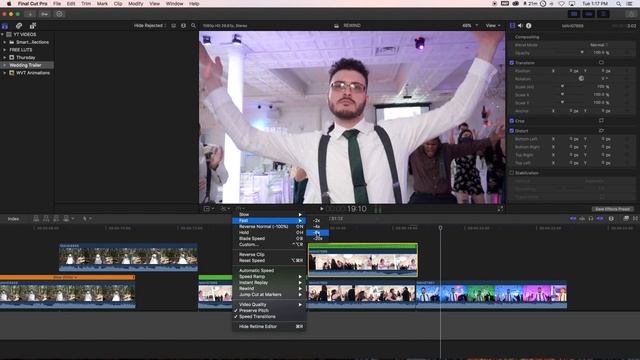The width and height of the screenshot is (640, 360).
Task: Click Insert clip edit icon
Action: coord(46,219)
